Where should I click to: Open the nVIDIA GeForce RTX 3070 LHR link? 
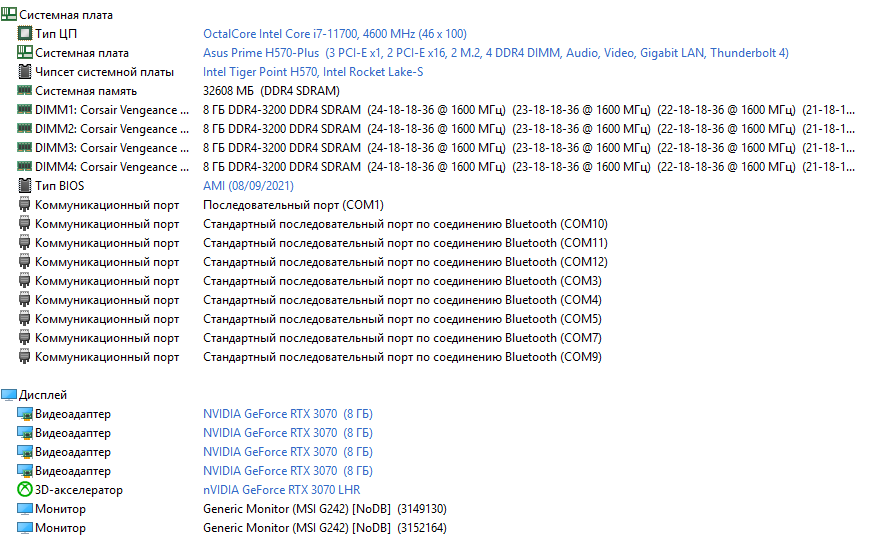click(x=282, y=490)
